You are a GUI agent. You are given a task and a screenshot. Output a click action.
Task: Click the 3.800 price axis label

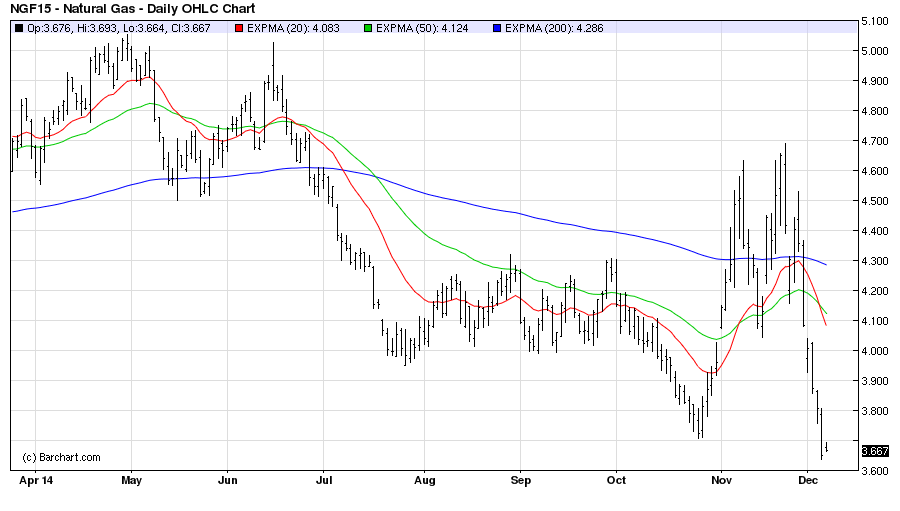875,411
